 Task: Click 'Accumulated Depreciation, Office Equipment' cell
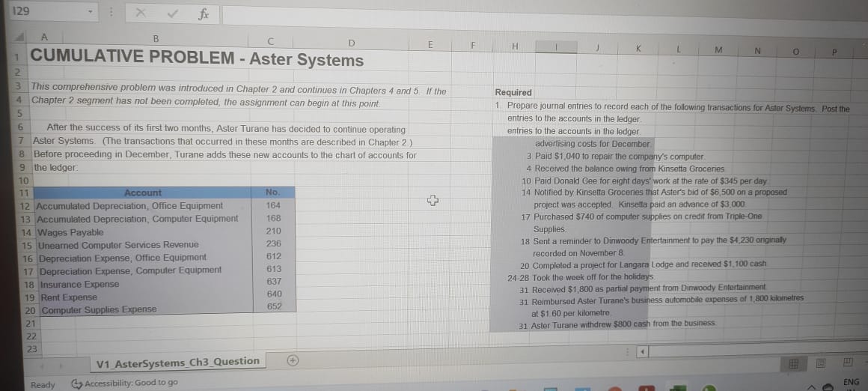click(x=129, y=206)
